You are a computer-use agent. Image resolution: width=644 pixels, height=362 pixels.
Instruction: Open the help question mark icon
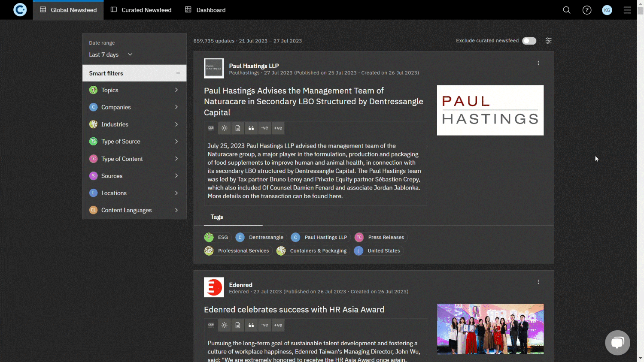tap(587, 10)
